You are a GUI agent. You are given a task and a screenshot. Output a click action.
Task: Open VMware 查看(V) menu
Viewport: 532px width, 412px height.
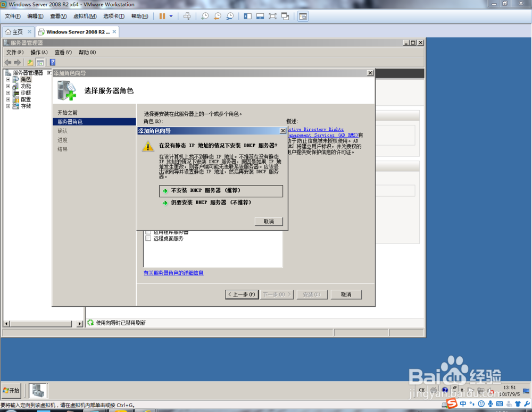tap(59, 16)
